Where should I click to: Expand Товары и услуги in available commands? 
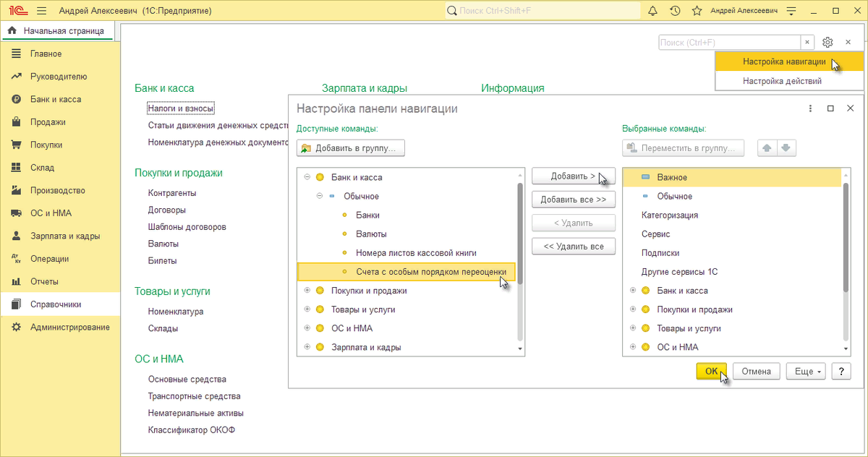307,309
